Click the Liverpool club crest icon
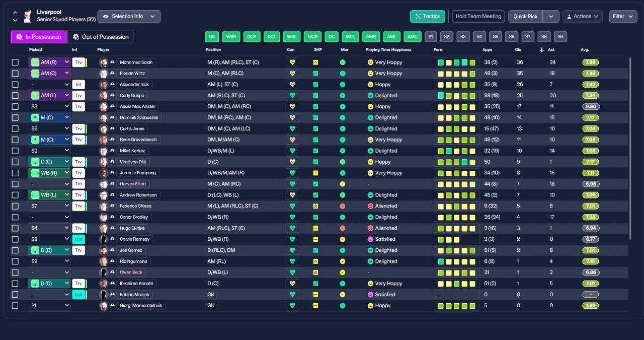The height and width of the screenshot is (340, 644). pos(28,16)
